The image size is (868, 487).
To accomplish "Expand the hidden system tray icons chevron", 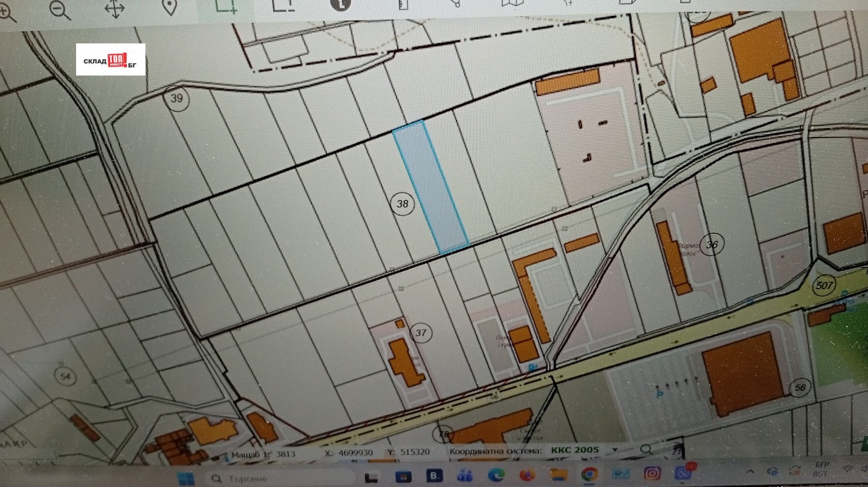I will pyautogui.click(x=750, y=471).
